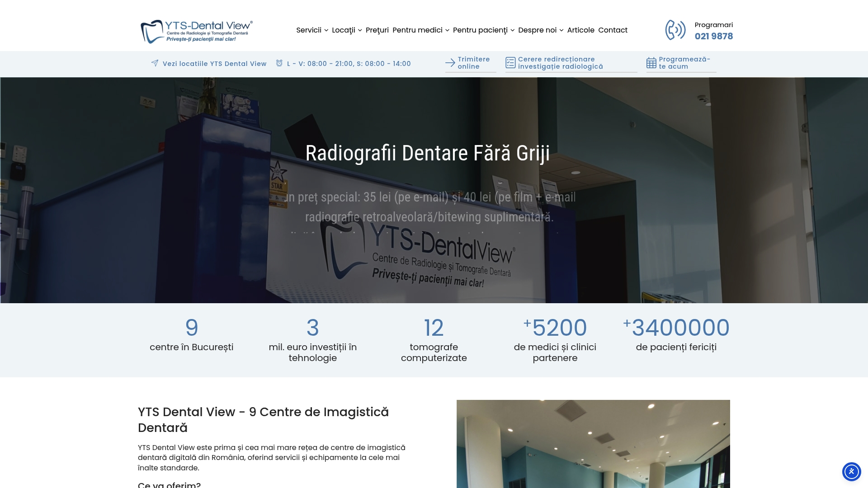Screen dimensions: 868x488
Task: Open the YTS-Dental View logo homepage
Action: pos(197,30)
